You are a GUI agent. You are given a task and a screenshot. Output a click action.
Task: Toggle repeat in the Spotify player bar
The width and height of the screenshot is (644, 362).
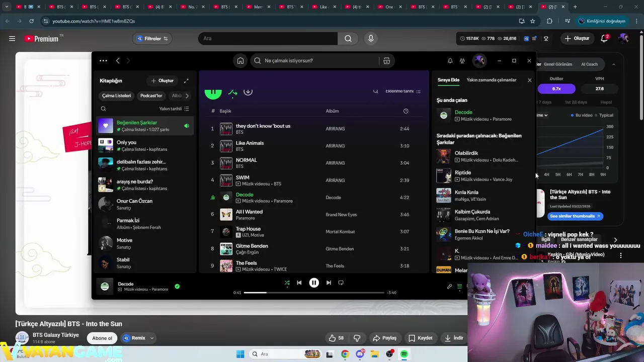click(341, 283)
